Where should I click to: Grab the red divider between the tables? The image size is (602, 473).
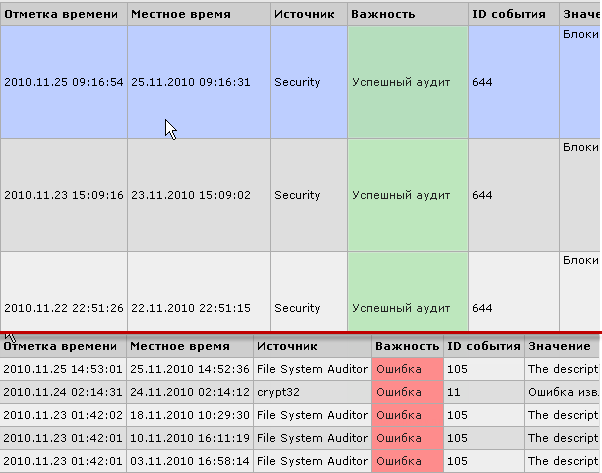pyautogui.click(x=300, y=332)
